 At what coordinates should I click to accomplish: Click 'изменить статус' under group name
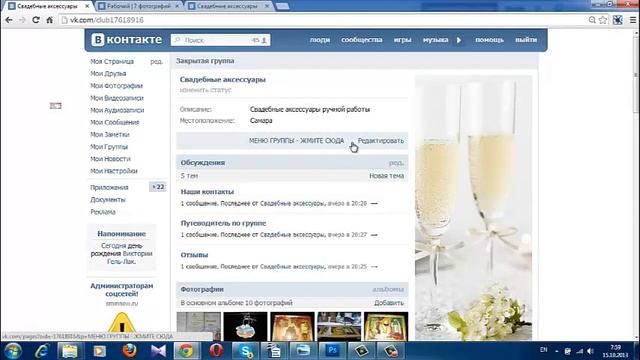205,90
